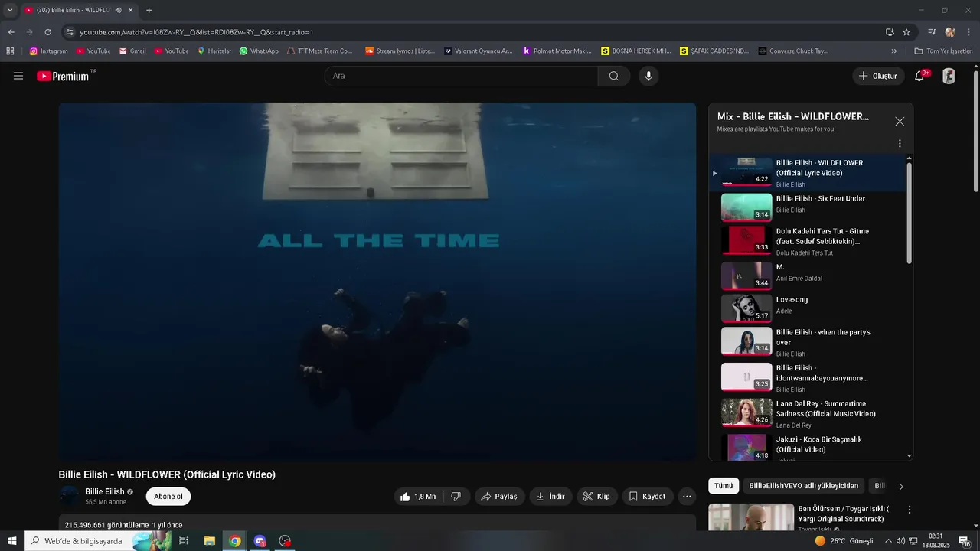The height and width of the screenshot is (551, 980).
Task: Start voice search with the microphone
Action: 648,76
